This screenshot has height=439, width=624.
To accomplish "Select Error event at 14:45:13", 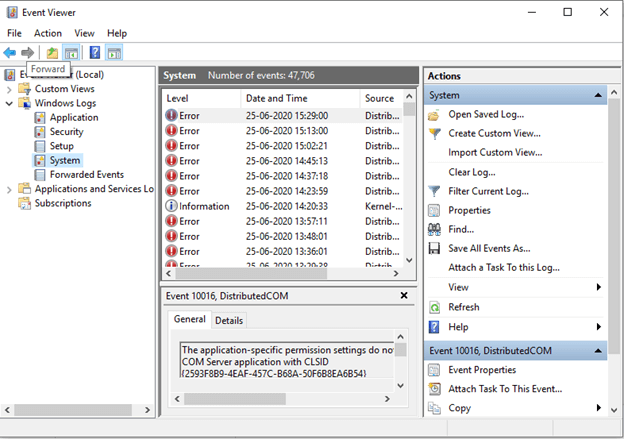I will tap(283, 161).
